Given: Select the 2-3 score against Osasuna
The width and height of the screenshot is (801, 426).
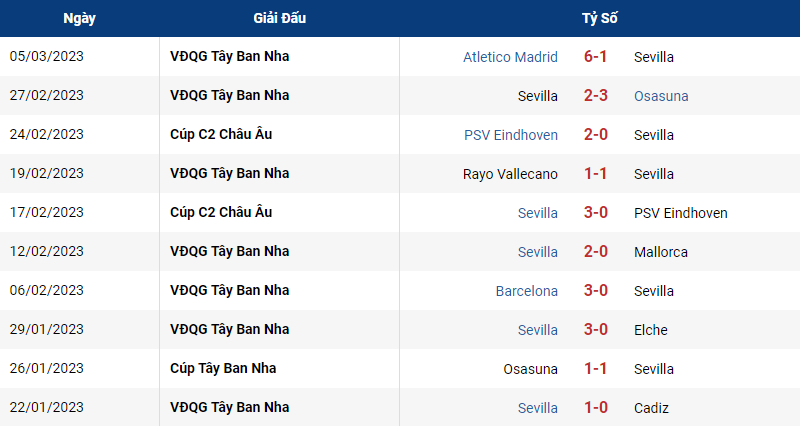Looking at the screenshot, I should [595, 96].
